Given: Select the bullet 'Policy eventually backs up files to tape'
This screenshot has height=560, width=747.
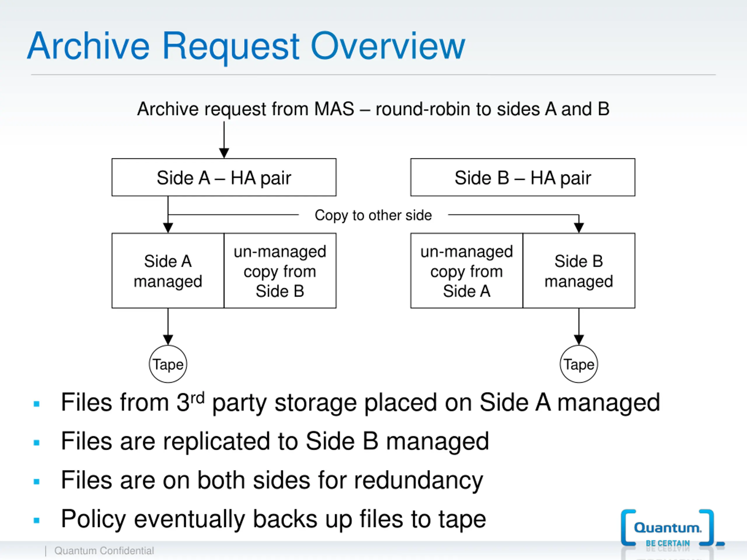Looking at the screenshot, I should 273,519.
